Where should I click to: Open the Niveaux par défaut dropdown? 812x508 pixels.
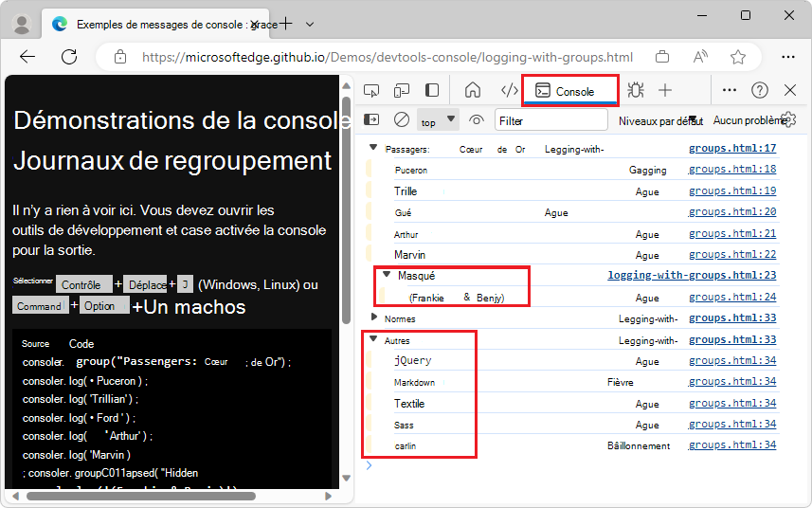coord(660,121)
